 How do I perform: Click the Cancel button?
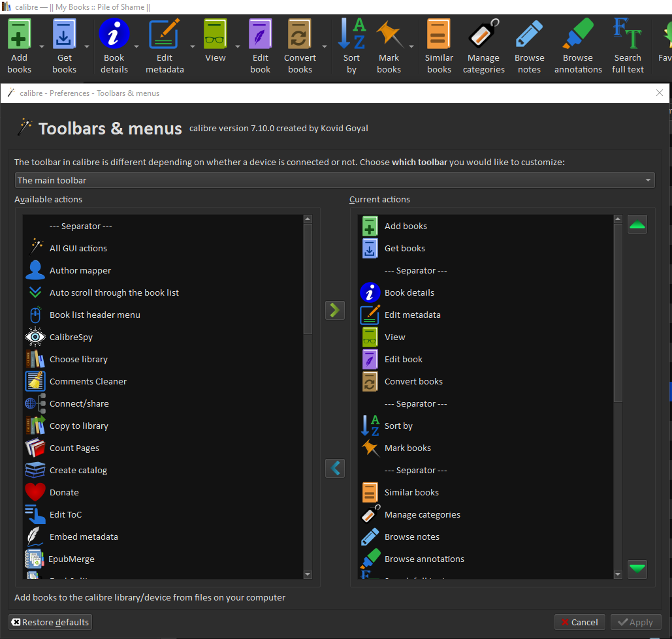579,622
